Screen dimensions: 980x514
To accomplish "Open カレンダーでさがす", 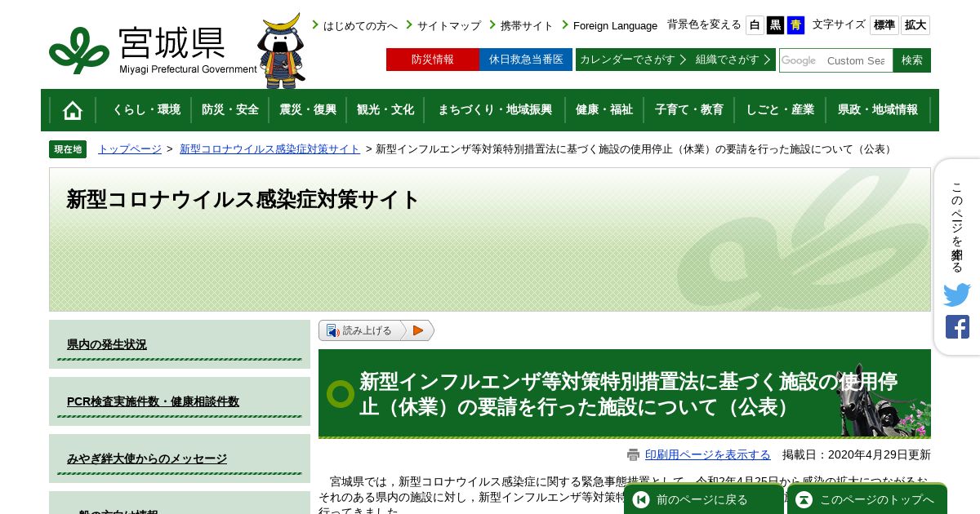I will click(x=633, y=60).
